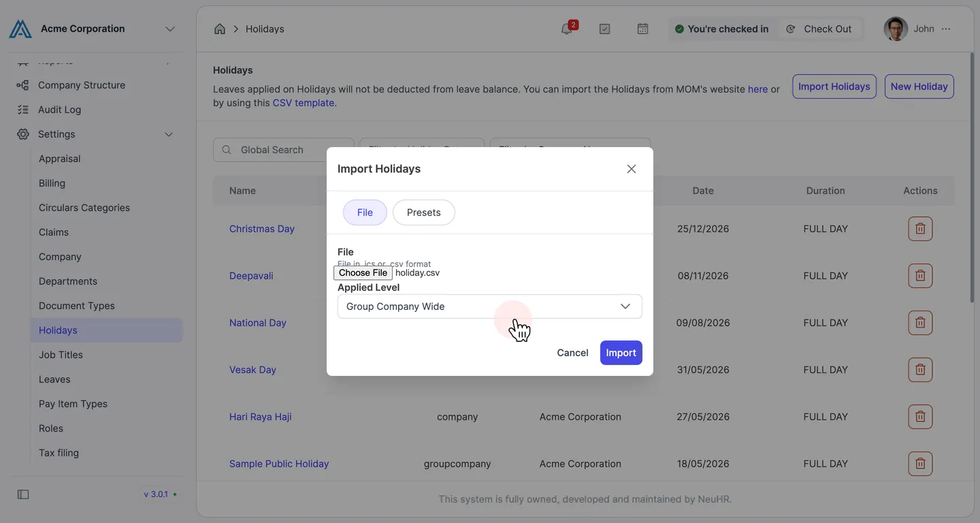Click the Import Holidays page button
The image size is (980, 523).
point(834,86)
